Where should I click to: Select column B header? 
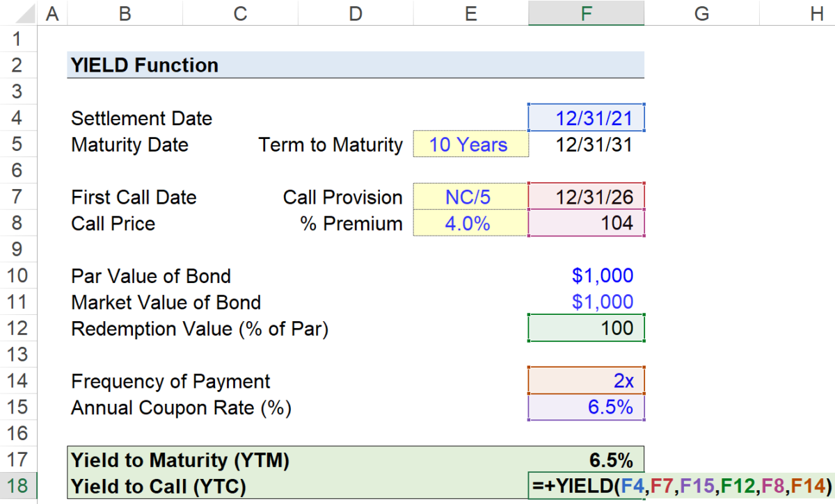pyautogui.click(x=124, y=13)
